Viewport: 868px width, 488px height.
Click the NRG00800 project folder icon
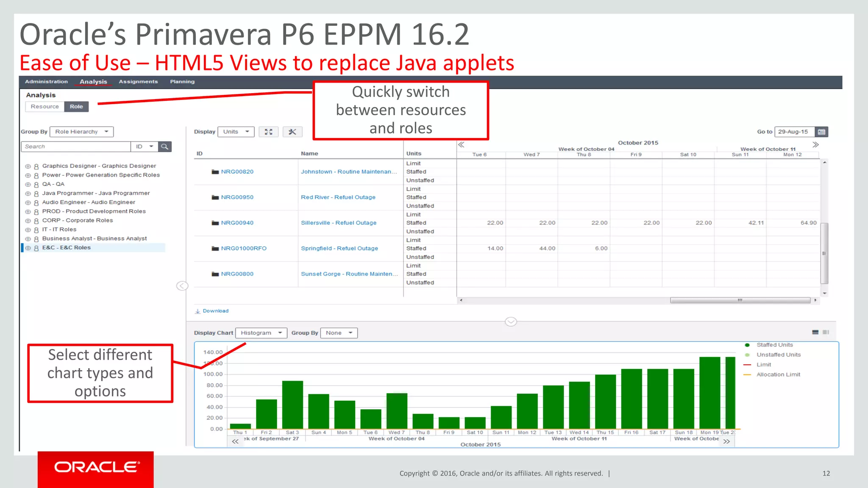coord(215,274)
